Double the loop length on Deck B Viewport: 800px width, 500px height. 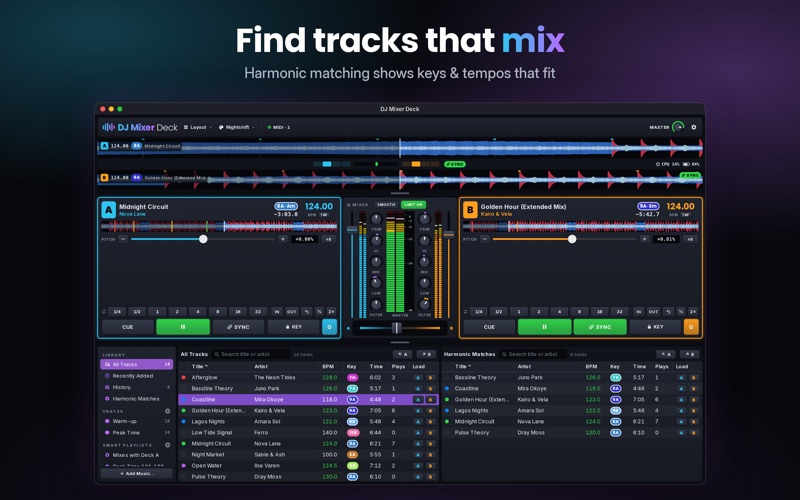(x=693, y=311)
